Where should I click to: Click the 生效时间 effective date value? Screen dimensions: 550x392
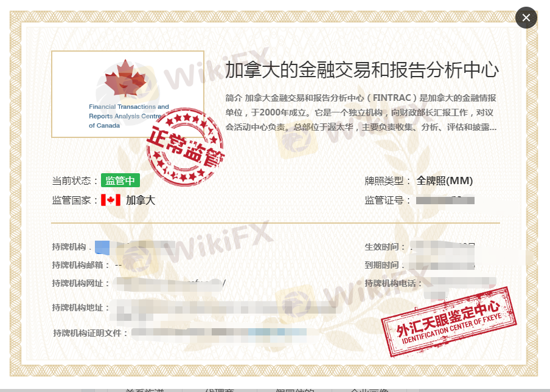coord(443,247)
